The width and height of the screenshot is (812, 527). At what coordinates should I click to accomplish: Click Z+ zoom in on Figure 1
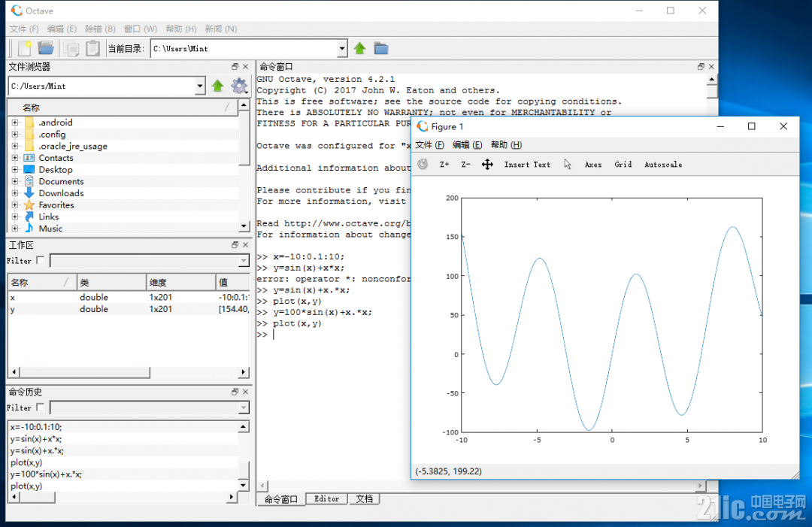444,165
